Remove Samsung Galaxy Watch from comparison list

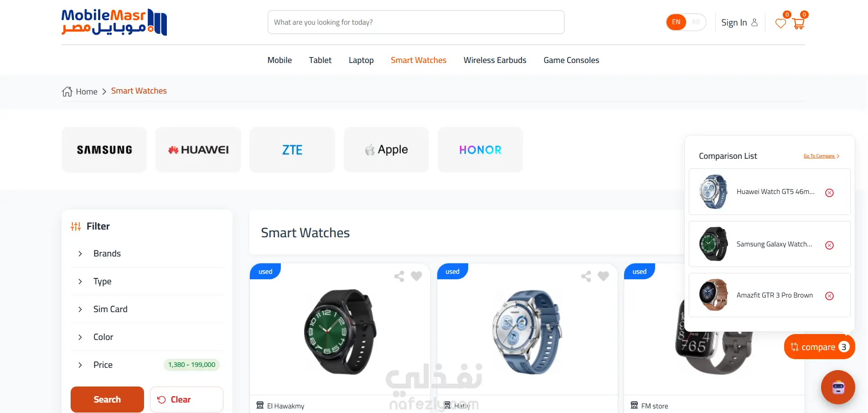(830, 245)
